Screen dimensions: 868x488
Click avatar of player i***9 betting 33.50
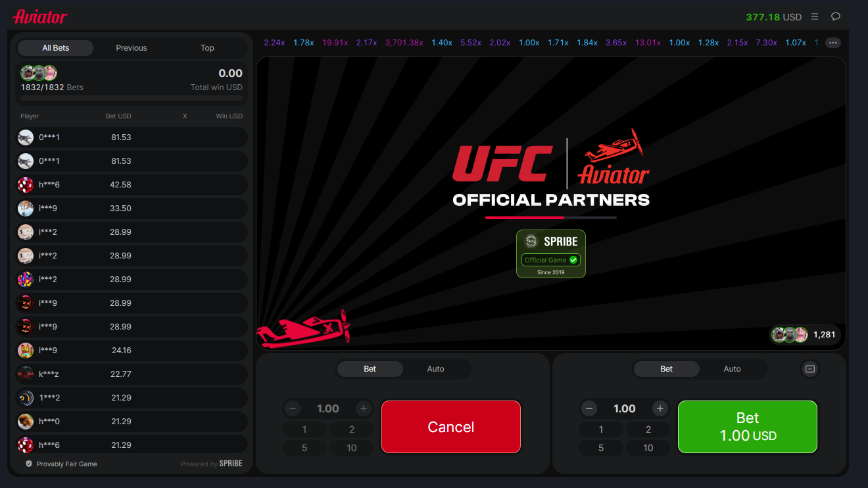pos(26,208)
